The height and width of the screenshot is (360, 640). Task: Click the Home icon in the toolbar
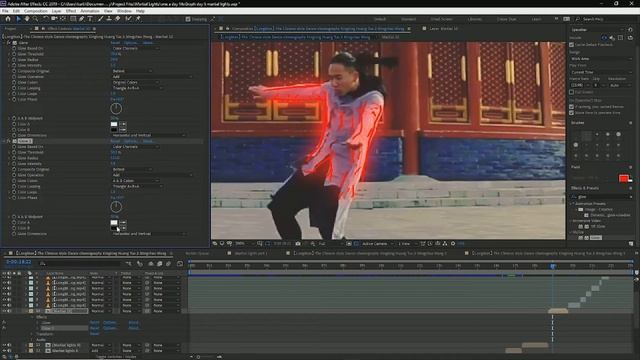tap(8, 19)
